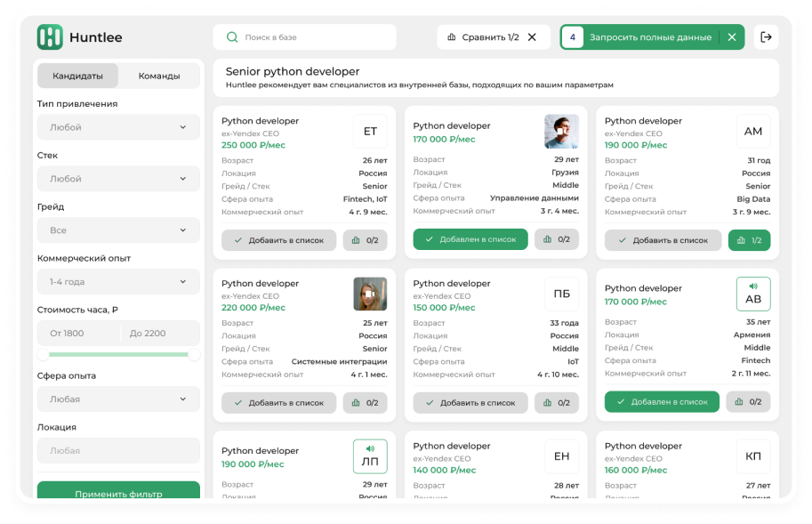Image resolution: width=812 pixels, height=524 pixels.
Task: Close the Сравнить 1/2 comparison chip
Action: (x=532, y=37)
